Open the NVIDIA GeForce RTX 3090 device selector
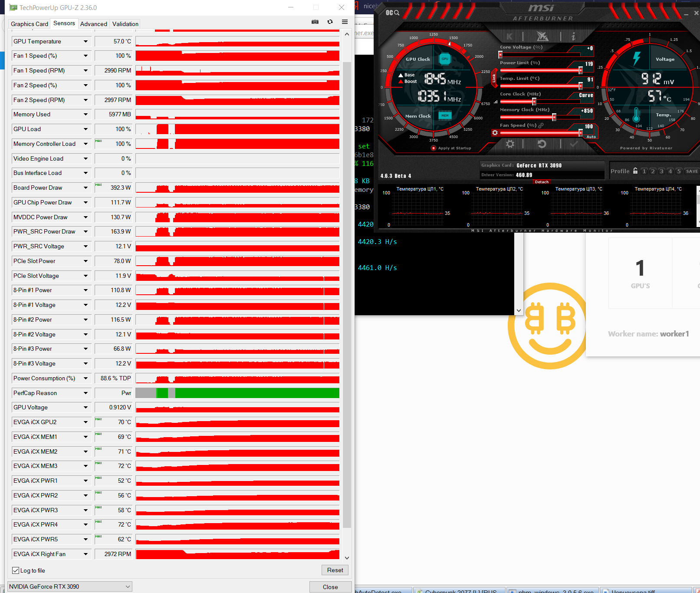700x593 pixels. coord(69,586)
